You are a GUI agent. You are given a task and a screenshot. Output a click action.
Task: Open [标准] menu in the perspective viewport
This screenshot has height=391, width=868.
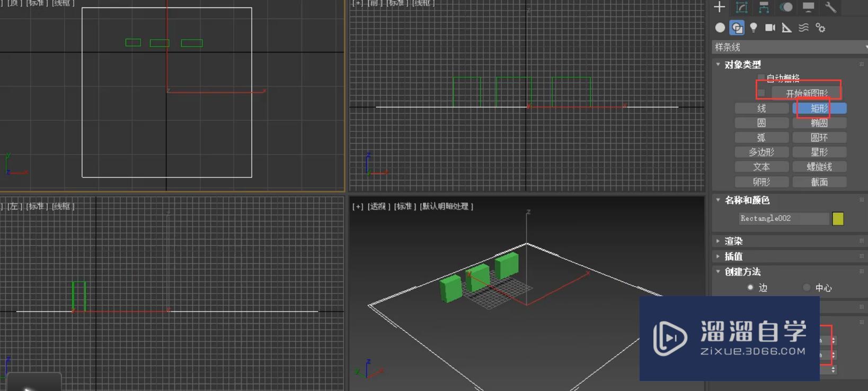[405, 206]
